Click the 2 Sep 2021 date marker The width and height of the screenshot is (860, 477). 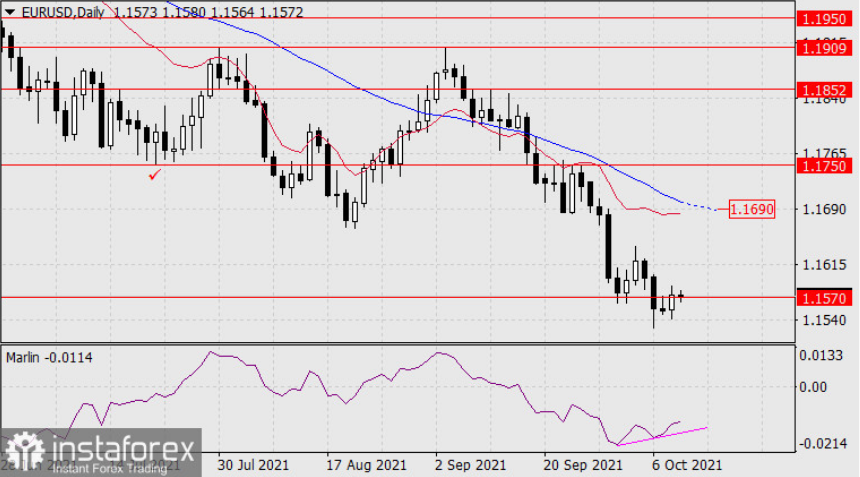(x=470, y=465)
